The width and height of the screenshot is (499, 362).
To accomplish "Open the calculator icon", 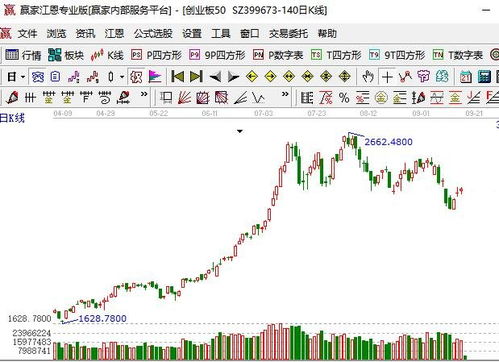I will pyautogui.click(x=484, y=77).
